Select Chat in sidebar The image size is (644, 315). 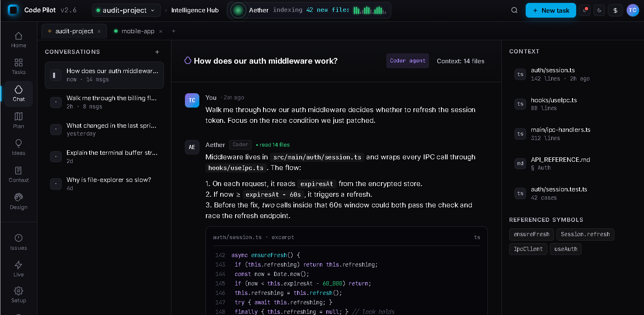(x=18, y=94)
